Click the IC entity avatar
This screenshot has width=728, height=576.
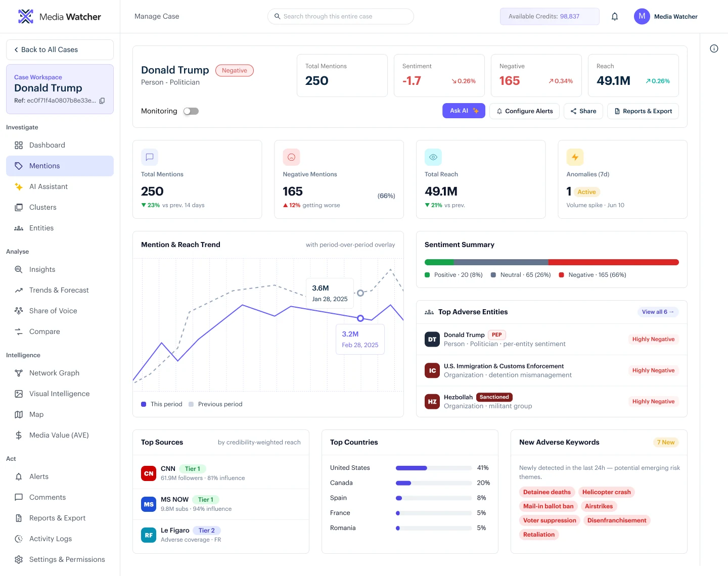[432, 370]
